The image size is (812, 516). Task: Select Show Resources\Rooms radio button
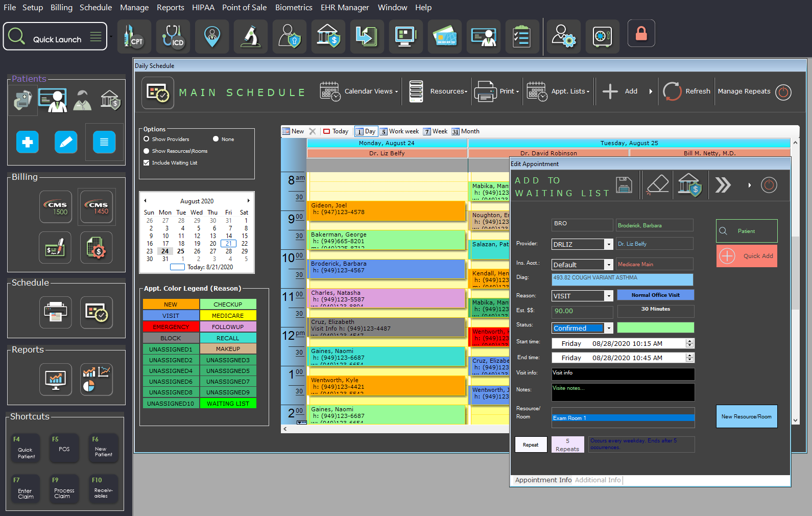(x=146, y=151)
